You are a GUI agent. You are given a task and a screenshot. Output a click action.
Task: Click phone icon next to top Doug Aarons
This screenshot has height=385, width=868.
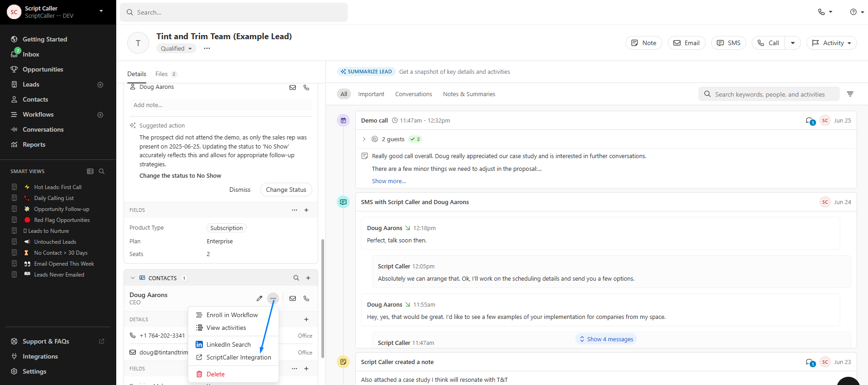pyautogui.click(x=306, y=87)
